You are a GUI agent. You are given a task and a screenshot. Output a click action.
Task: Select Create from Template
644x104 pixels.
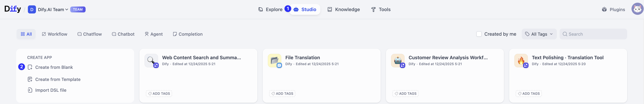point(58,80)
